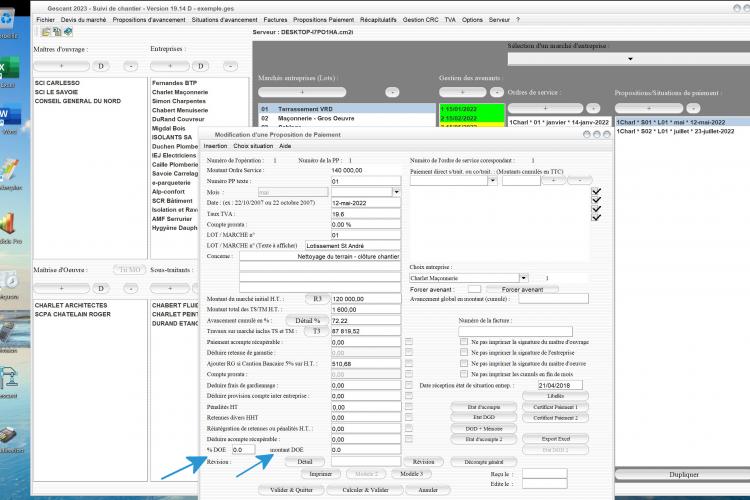Open the 'Choix entreprise' dropdown
The image size is (750, 500).
524,278
